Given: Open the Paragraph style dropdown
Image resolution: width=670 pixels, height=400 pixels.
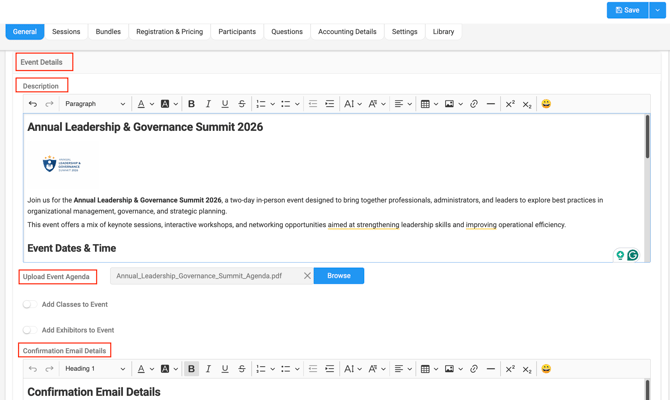Looking at the screenshot, I should click(95, 104).
